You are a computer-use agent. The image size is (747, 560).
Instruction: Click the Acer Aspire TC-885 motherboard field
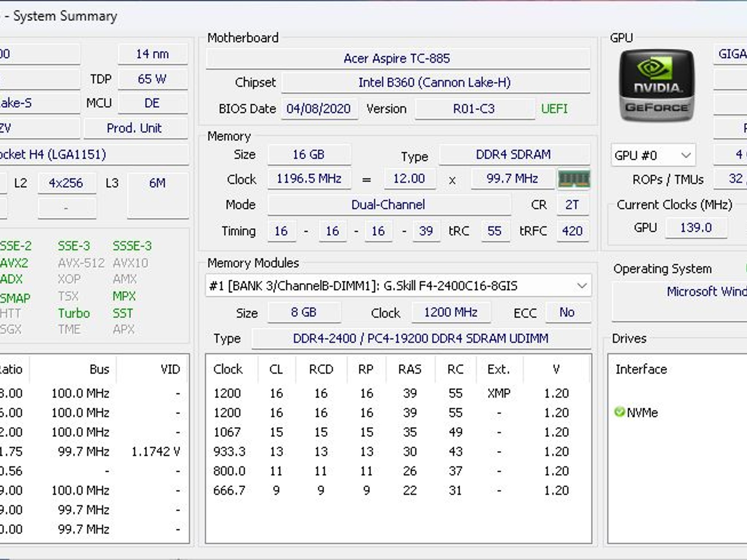point(398,58)
